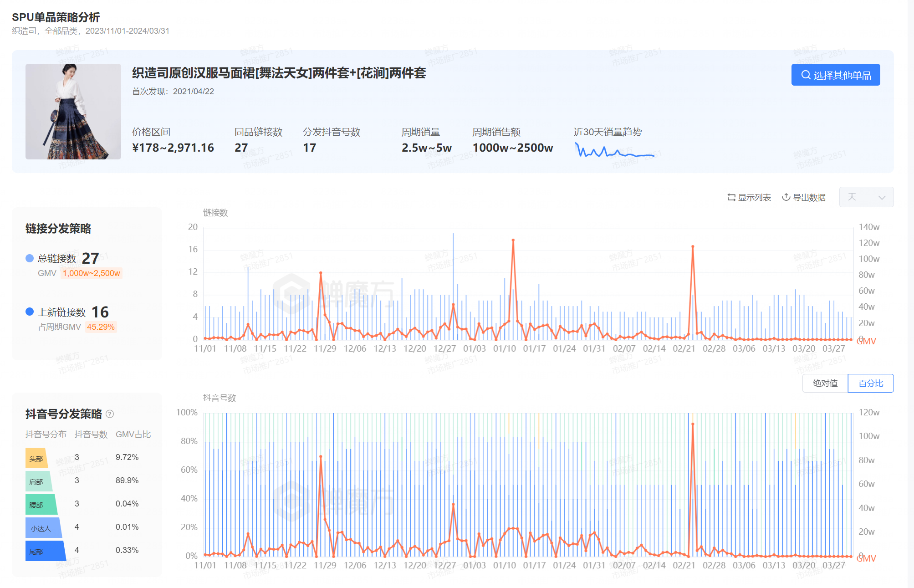Click the help icon beside 抖音号分发策略
Viewport: 914px width, 588px height.
pos(110,414)
